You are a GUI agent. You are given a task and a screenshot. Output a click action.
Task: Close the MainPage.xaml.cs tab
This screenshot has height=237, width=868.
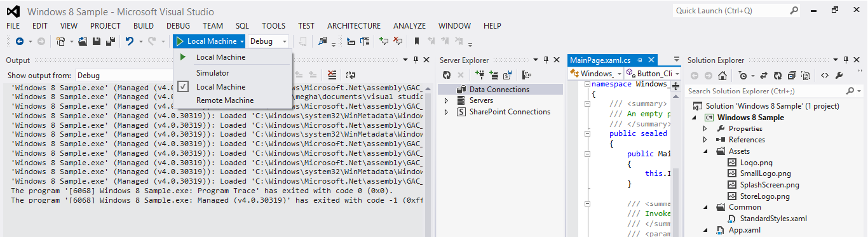click(651, 60)
